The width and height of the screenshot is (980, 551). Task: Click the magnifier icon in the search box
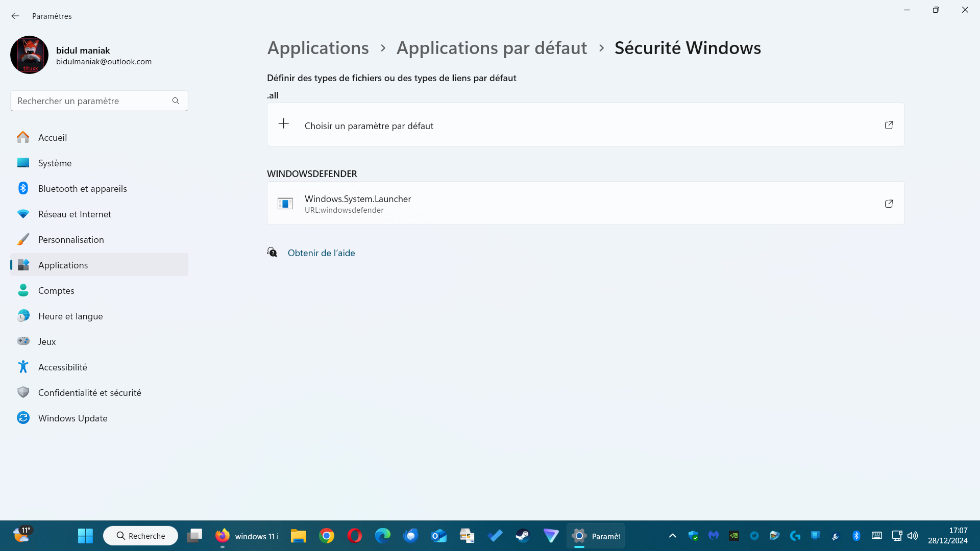(176, 101)
